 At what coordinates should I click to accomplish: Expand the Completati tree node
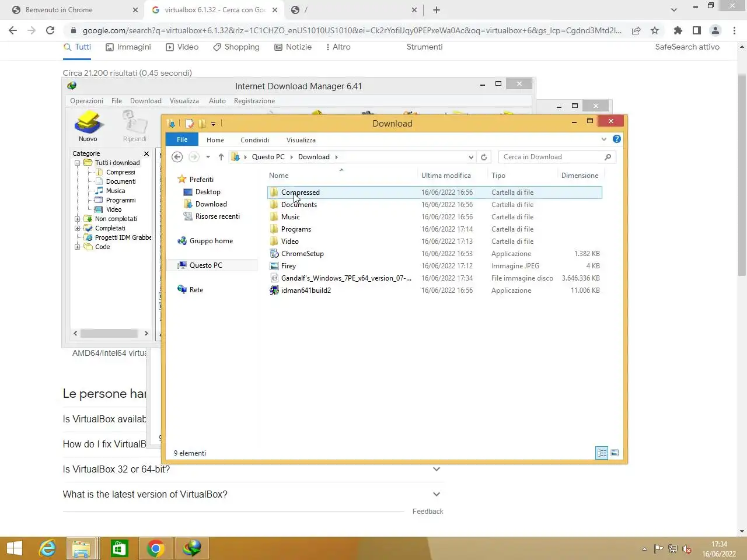point(77,228)
